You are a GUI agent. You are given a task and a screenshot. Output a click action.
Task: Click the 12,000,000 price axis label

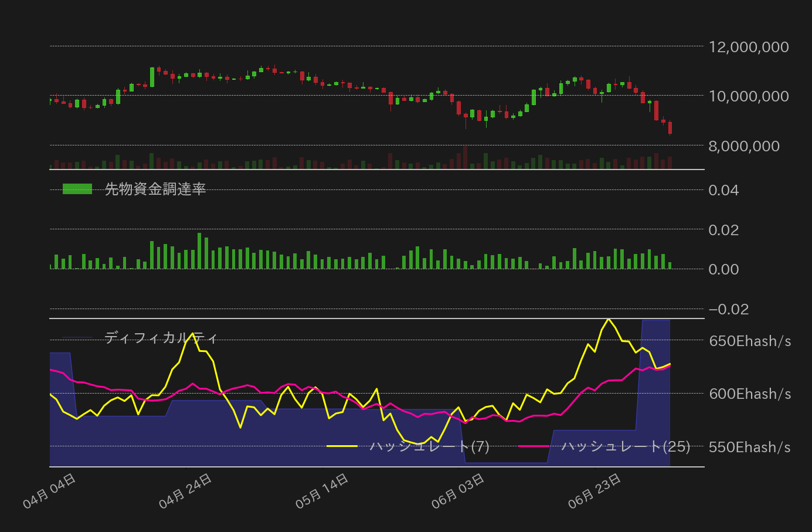coord(748,47)
